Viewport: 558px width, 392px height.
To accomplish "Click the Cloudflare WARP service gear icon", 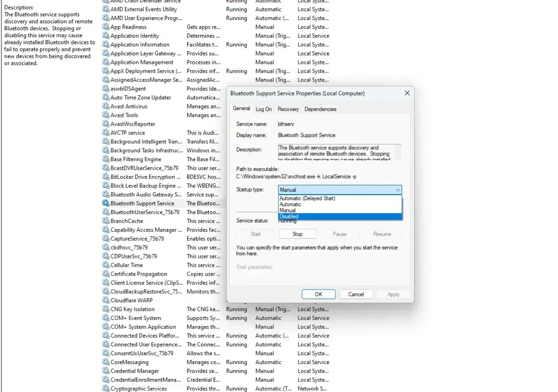I will (x=106, y=300).
